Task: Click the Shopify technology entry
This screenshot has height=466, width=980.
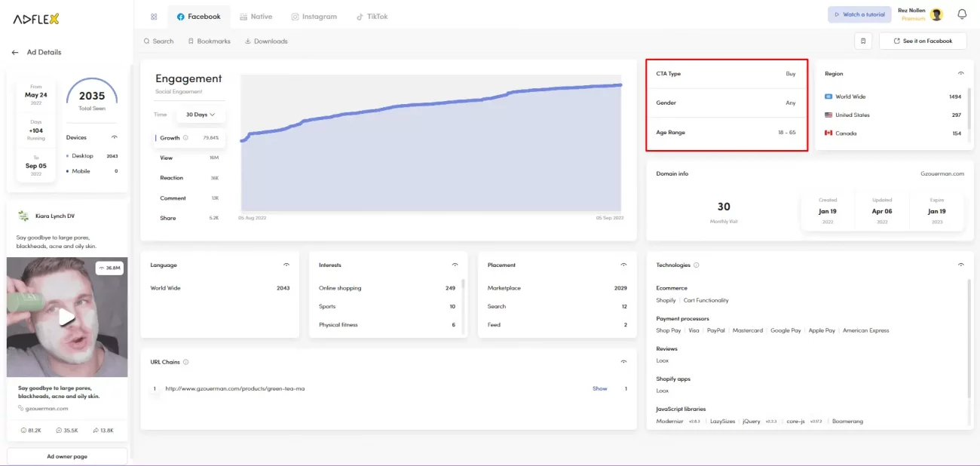Action: pos(666,301)
